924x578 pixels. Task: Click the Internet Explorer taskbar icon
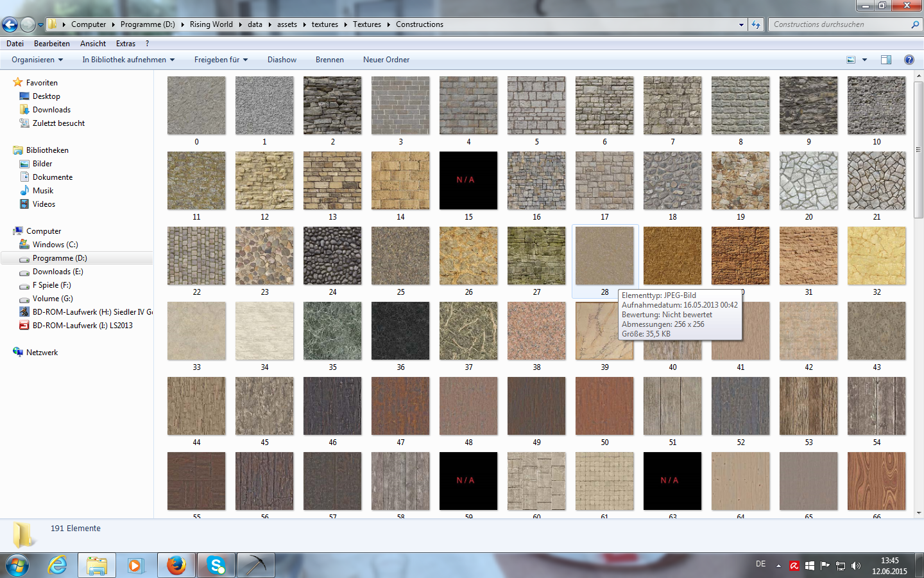[x=58, y=565]
